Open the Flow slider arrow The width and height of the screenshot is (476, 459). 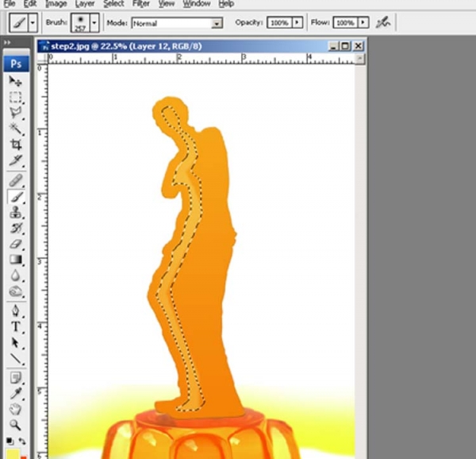pyautogui.click(x=363, y=22)
